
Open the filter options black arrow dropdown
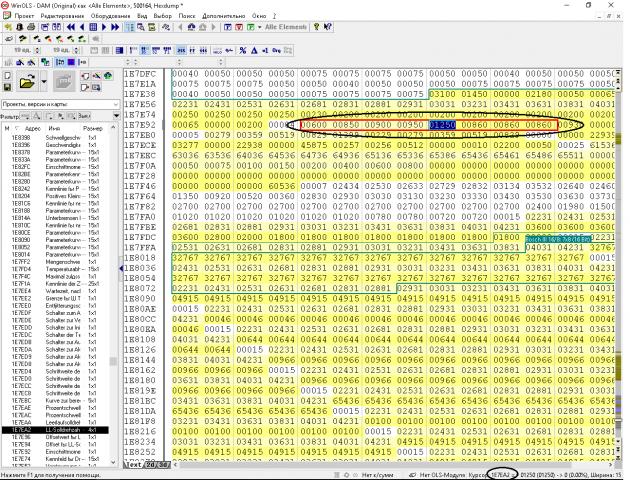(116, 116)
